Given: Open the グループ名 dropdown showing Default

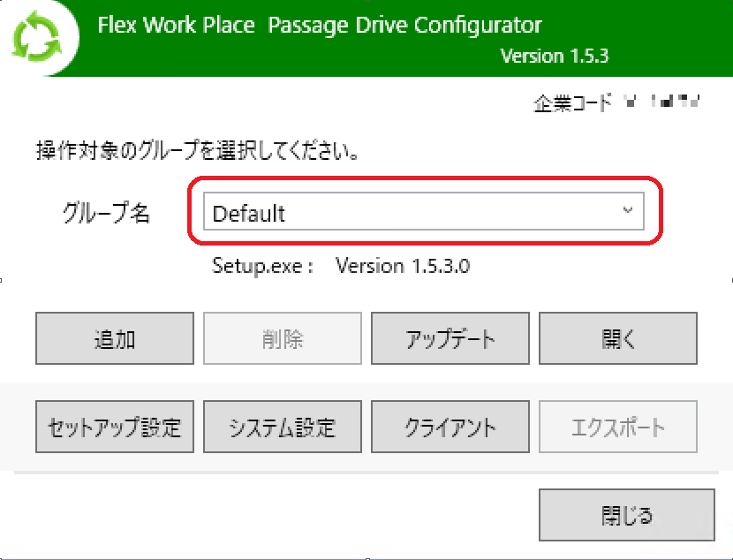Looking at the screenshot, I should (x=424, y=211).
